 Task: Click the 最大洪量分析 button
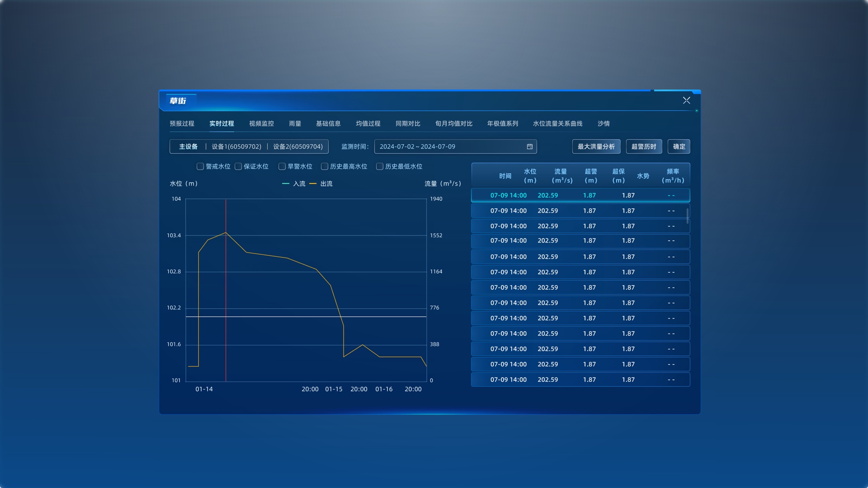[596, 146]
